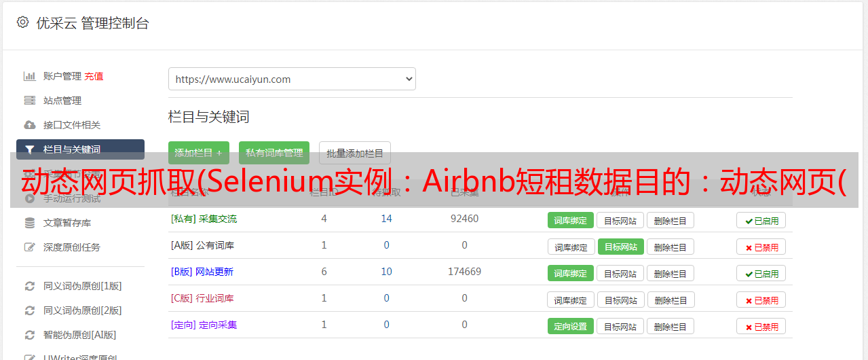
Task: Open the [定向] 定向采集 column link
Action: [204, 325]
